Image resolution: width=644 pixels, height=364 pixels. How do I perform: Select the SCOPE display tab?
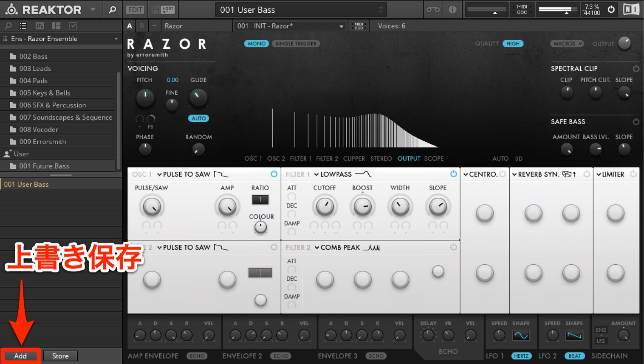(x=434, y=158)
